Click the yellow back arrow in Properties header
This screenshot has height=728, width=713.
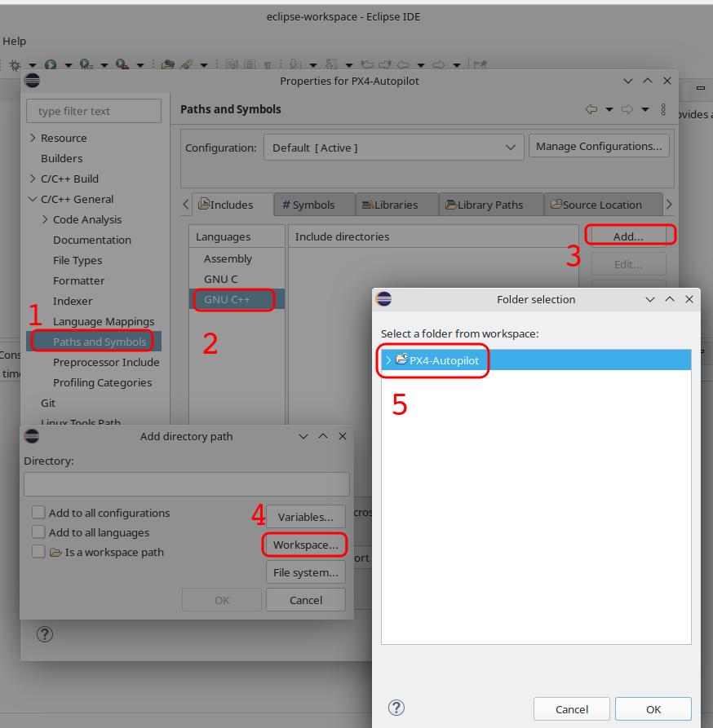pyautogui.click(x=591, y=109)
